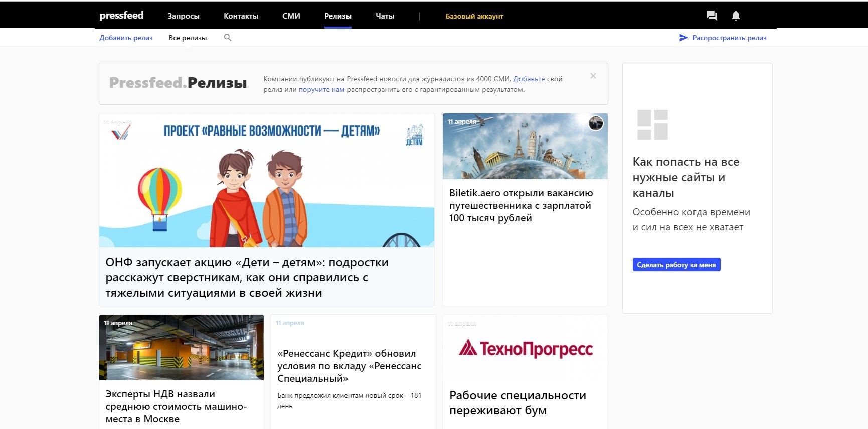868x429 pixels.
Task: Follow the поручите нам link
Action: pos(321,90)
